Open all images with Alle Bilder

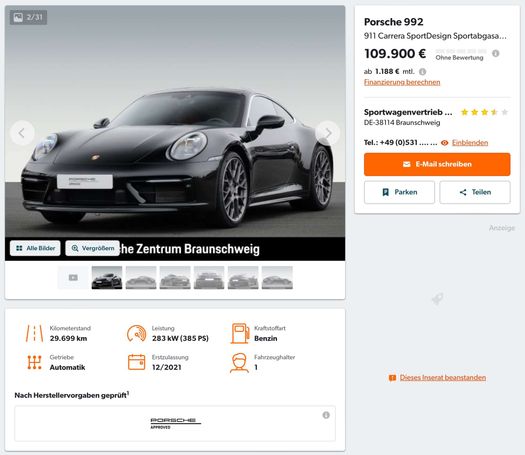[x=35, y=248]
